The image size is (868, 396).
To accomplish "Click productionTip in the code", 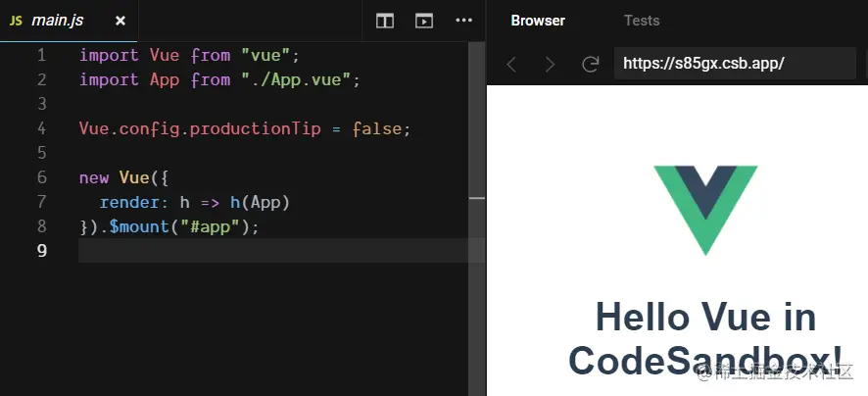I will coord(255,128).
